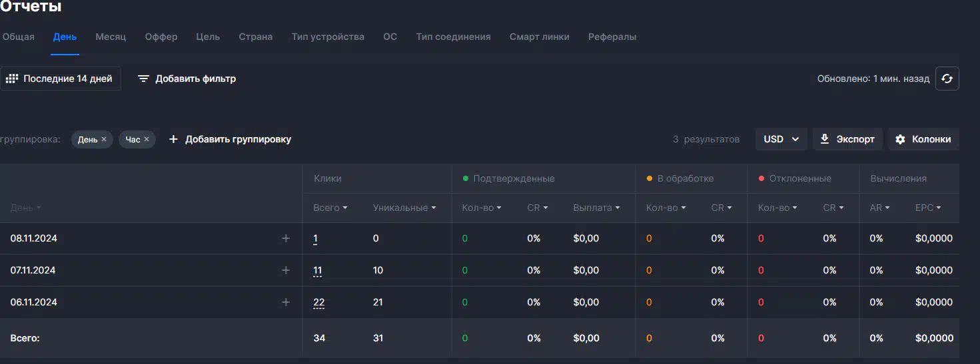The width and height of the screenshot is (980, 364).
Task: Sort by the EPC column header
Action: pos(928,208)
